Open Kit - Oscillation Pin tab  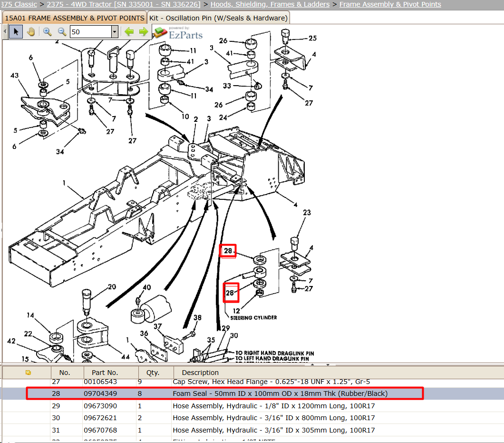pos(218,18)
